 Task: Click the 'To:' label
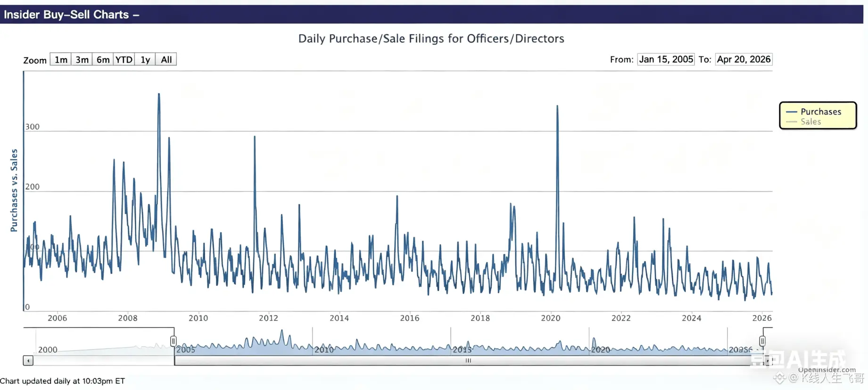click(x=705, y=59)
